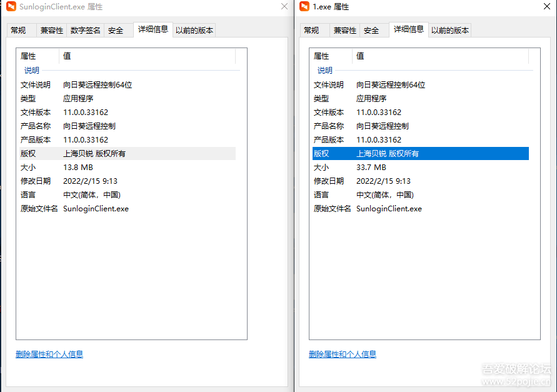The height and width of the screenshot is (392, 557).
Task: Click the Sunlogin icon in 1.exe title bar
Action: pos(304,6)
